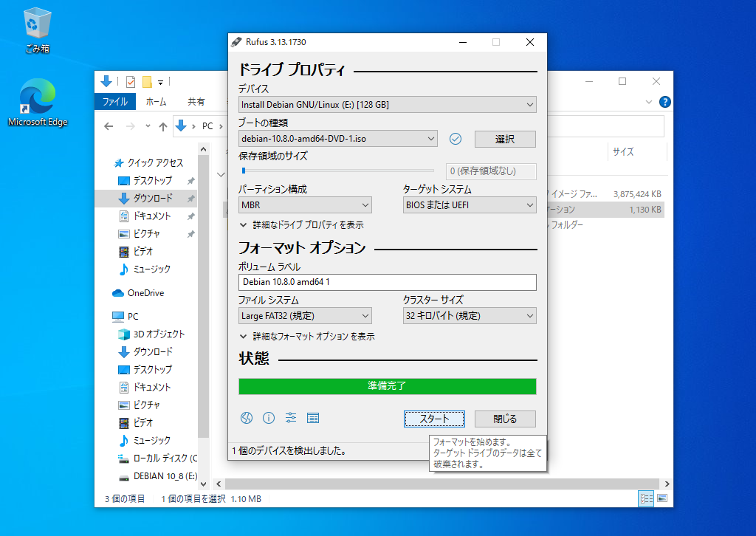Open the ファイル tab in Explorer

(115, 102)
